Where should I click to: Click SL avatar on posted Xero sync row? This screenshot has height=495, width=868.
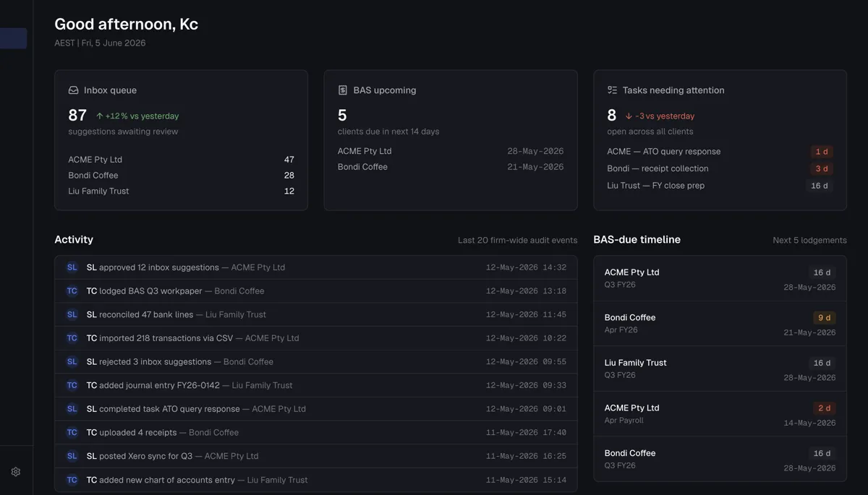tap(72, 456)
